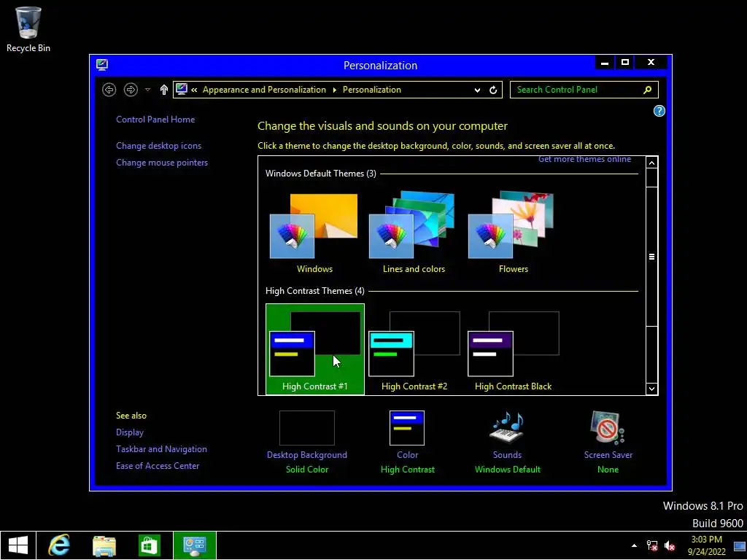Show hidden tray icons arrow
This screenshot has width=747, height=560.
point(634,545)
